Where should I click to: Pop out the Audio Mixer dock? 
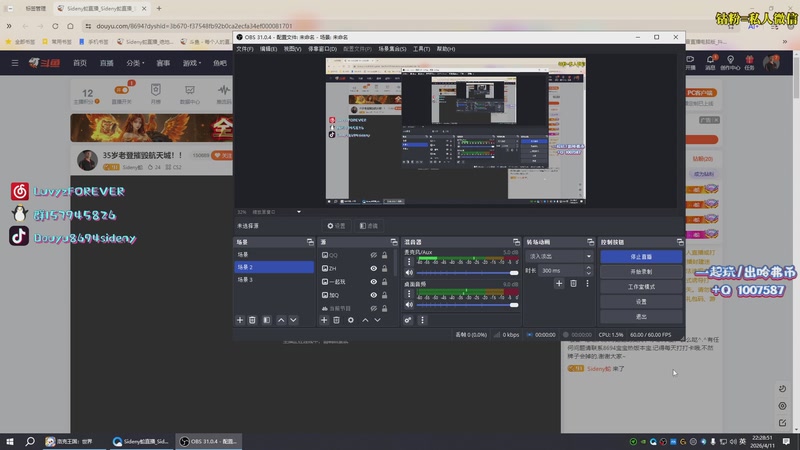coord(516,242)
